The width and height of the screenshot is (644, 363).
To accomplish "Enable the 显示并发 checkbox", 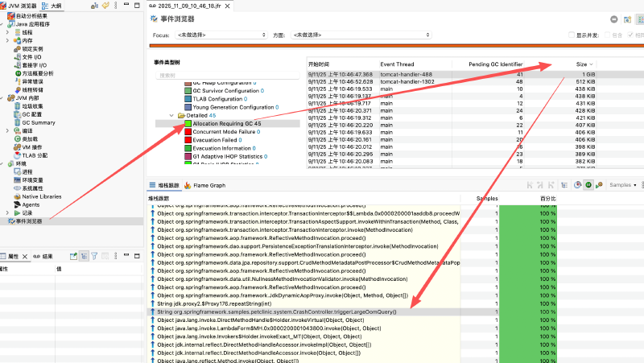I will pos(570,35).
